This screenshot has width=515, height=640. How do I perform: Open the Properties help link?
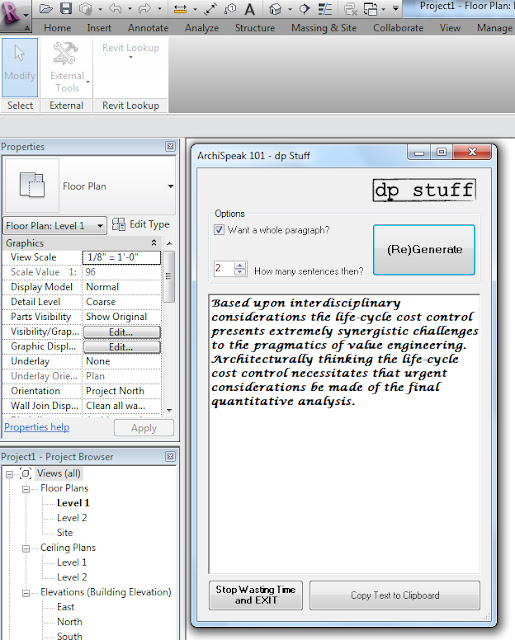coord(37,427)
